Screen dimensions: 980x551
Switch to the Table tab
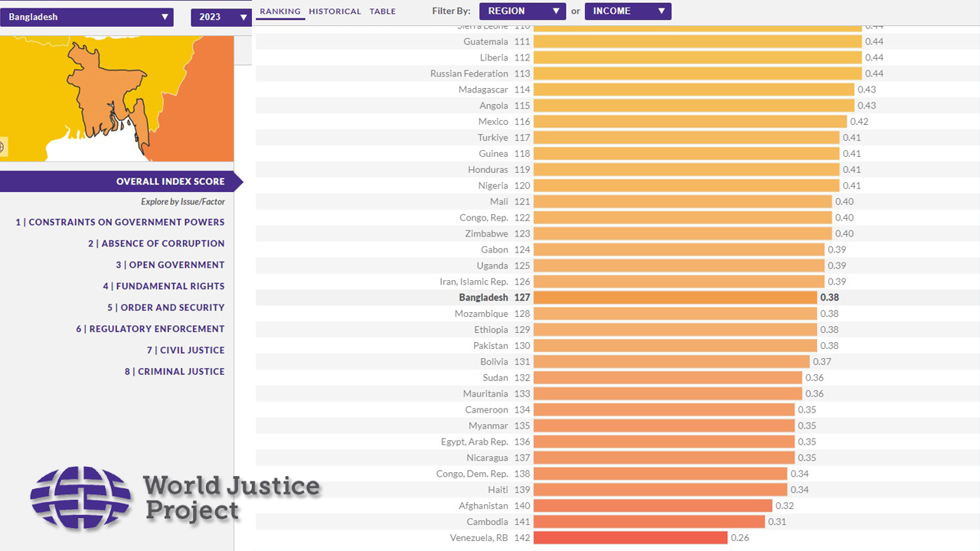[x=383, y=11]
